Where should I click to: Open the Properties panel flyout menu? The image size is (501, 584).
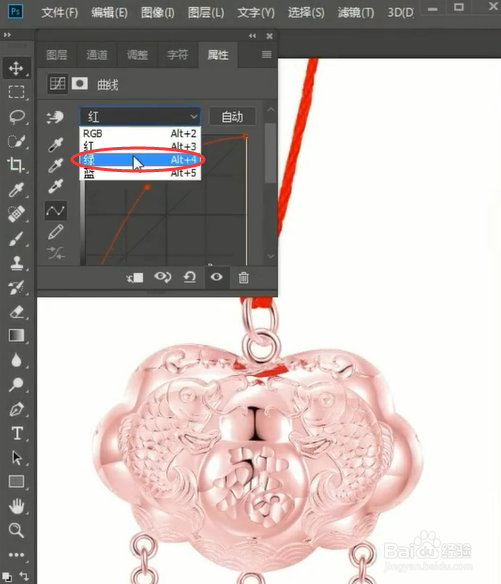point(266,55)
